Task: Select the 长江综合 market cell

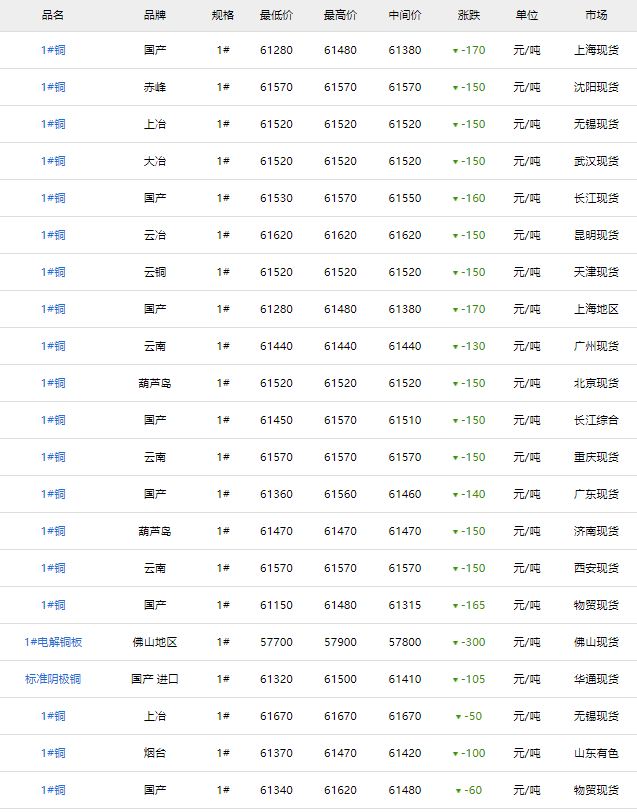Action: click(596, 420)
